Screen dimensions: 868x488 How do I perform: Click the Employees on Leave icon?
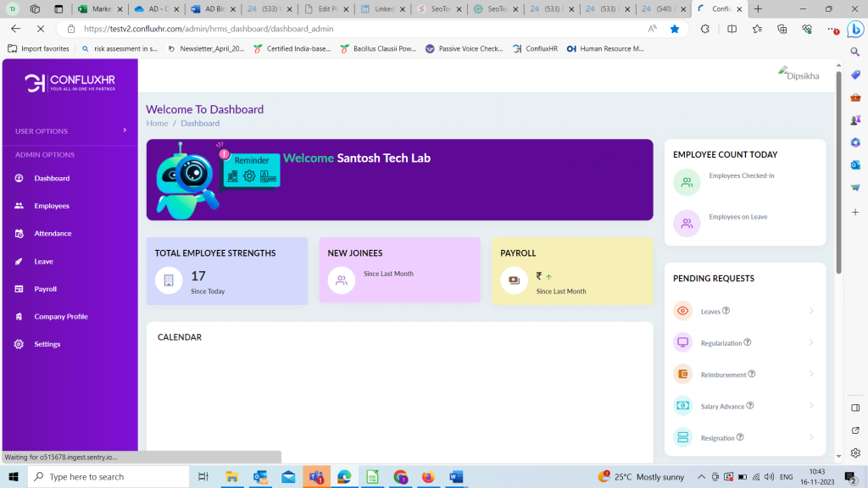click(687, 224)
